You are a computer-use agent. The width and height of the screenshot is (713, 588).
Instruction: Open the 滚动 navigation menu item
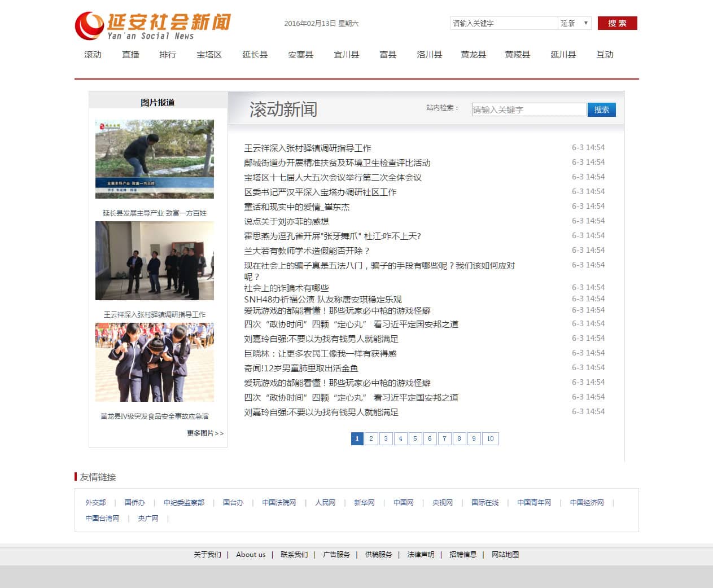(x=93, y=55)
